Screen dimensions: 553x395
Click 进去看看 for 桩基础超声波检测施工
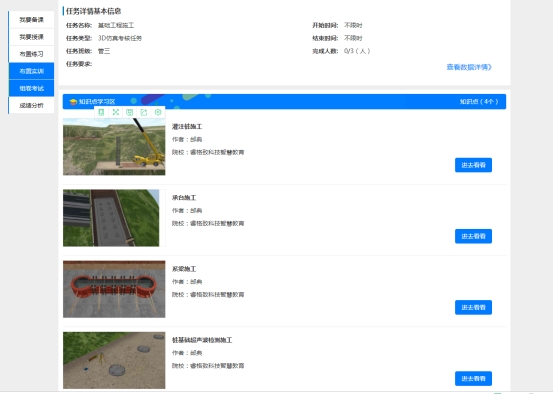(473, 379)
